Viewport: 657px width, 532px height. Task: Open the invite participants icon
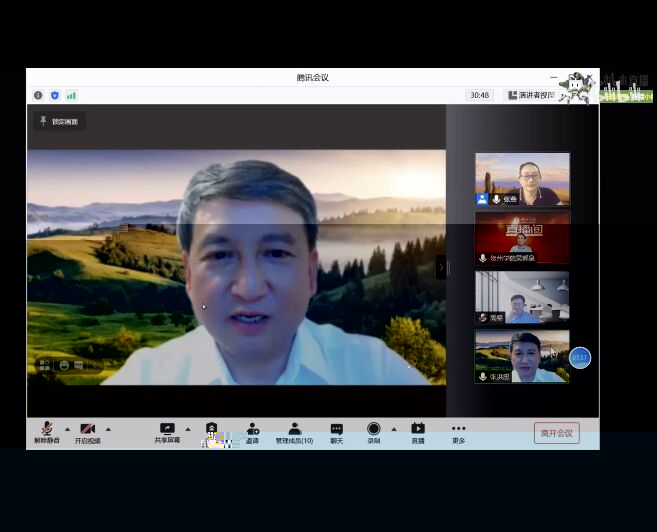point(252,433)
